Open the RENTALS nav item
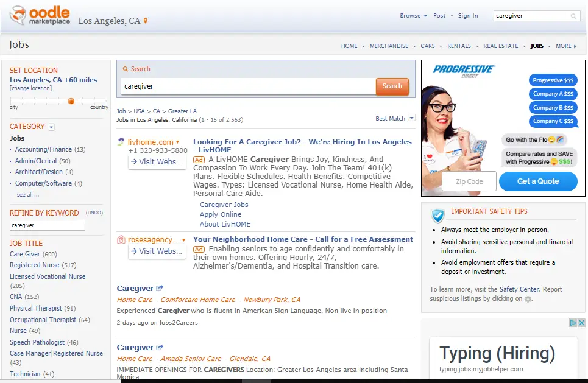The height and width of the screenshot is (383, 588). (x=459, y=46)
